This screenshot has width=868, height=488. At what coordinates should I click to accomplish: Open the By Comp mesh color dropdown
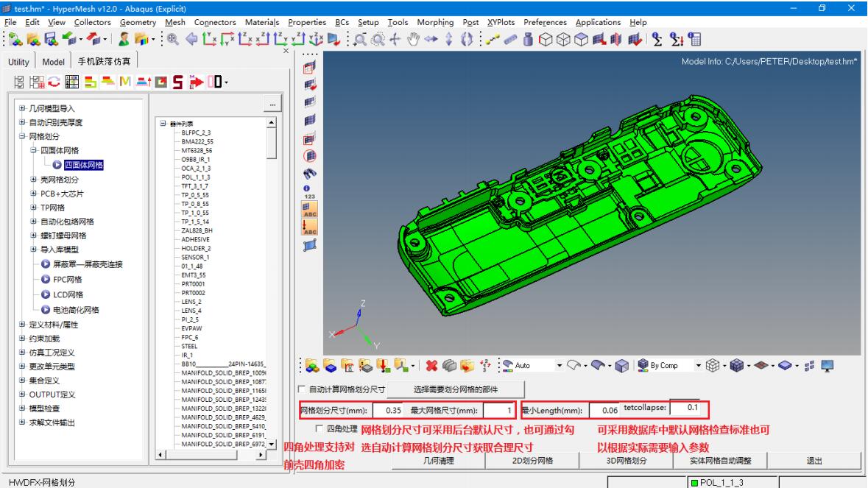click(698, 365)
